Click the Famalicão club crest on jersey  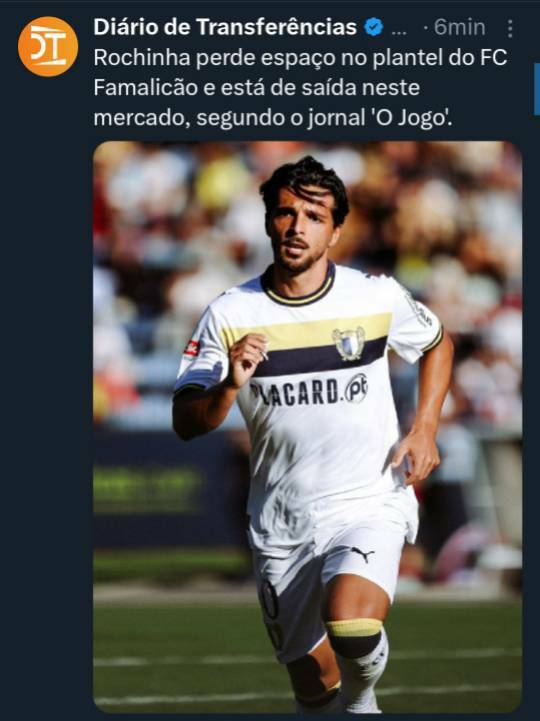point(349,343)
